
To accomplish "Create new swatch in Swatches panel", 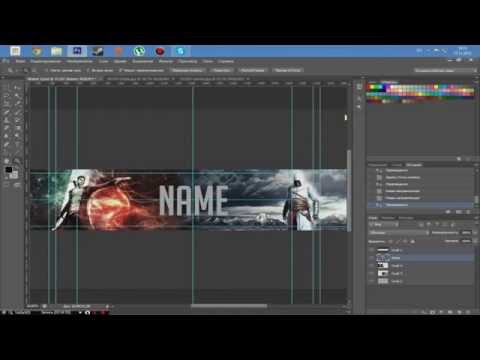I will pyautogui.click(x=459, y=159).
